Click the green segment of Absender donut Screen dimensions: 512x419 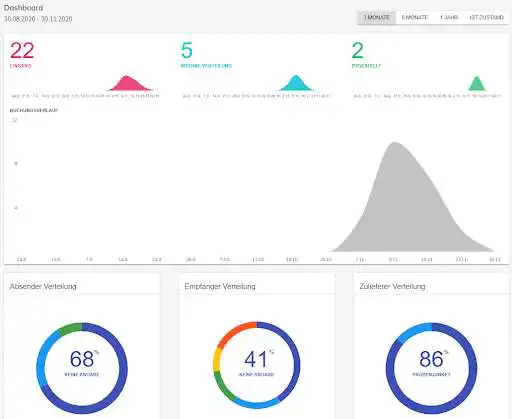(70, 328)
